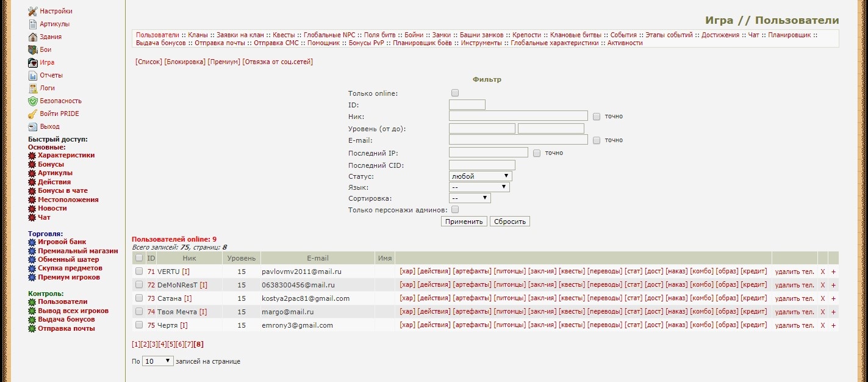The image size is (868, 382).
Task: Click the plus sign for user Сатана
Action: coord(833,298)
